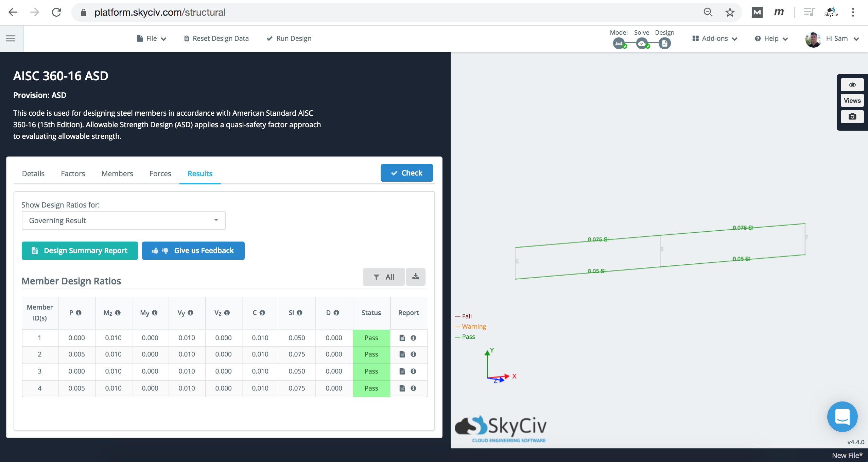
Task: Click the report document icon for Member 1
Action: point(402,338)
